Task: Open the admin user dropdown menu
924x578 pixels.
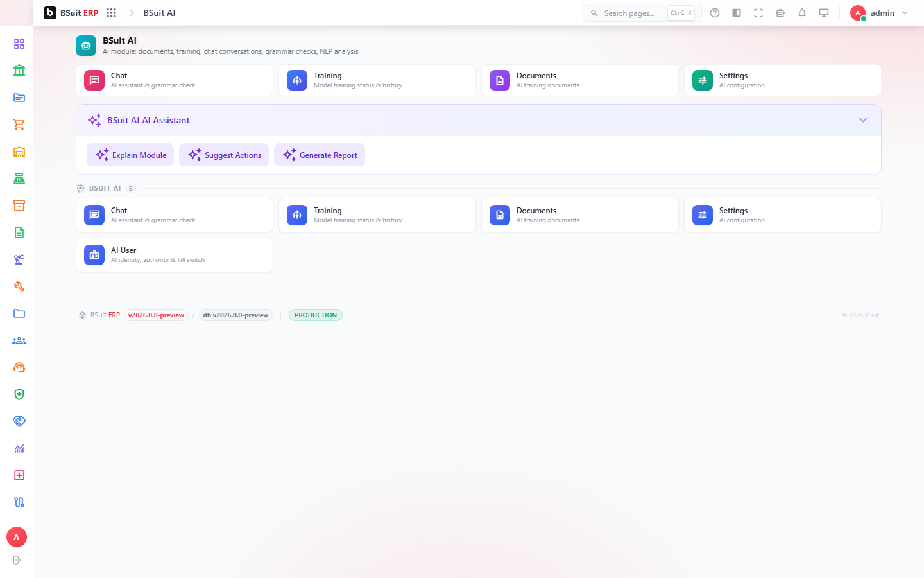Action: tap(879, 13)
